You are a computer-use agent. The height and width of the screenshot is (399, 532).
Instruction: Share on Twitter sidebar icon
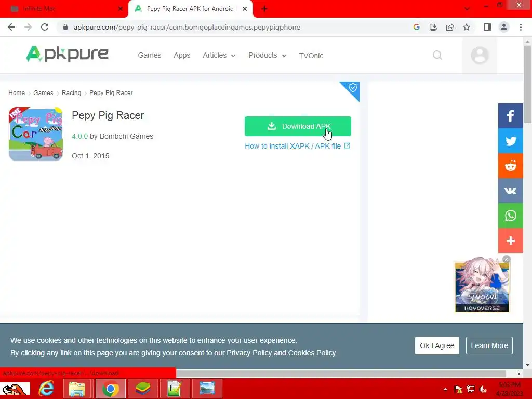click(x=510, y=141)
